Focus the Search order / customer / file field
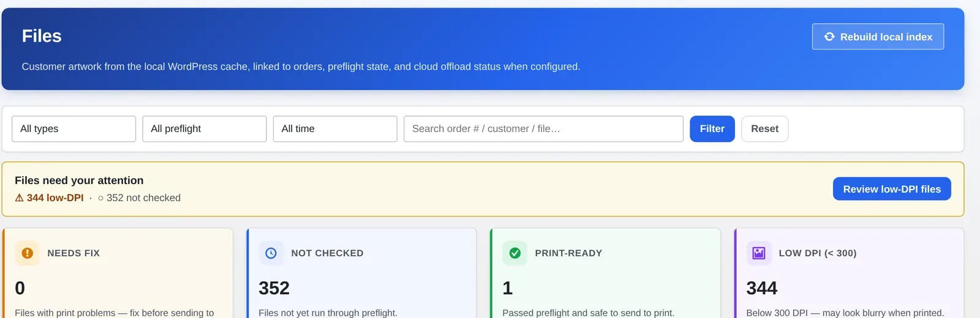The height and width of the screenshot is (318, 980). (543, 129)
